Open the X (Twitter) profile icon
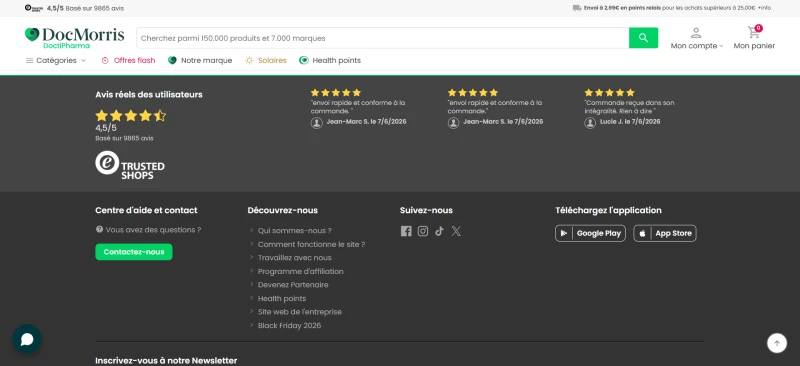800x366 pixels. click(456, 231)
